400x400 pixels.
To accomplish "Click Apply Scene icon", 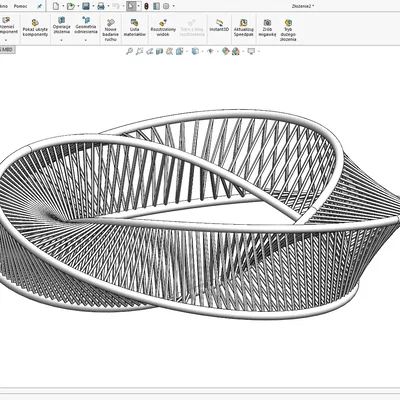I will (236, 51).
